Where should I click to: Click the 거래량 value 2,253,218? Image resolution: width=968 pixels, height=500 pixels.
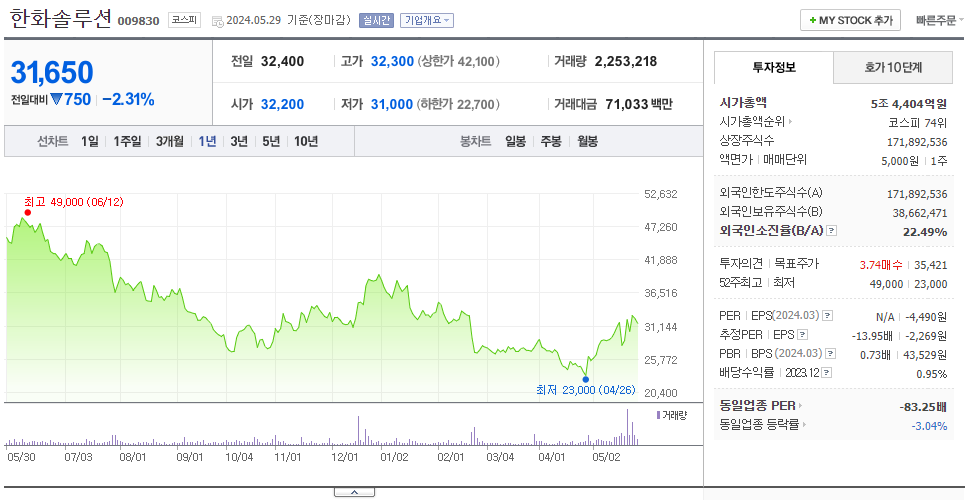click(x=626, y=62)
